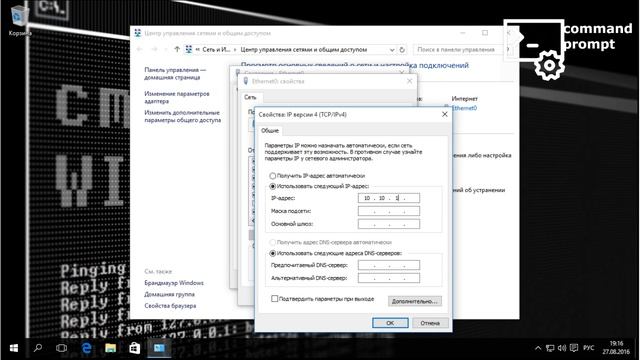Image resolution: width=640 pixels, height=360 pixels.
Task: Enable 'Подтвердить параметры при выходе' checkbox
Action: coord(275,299)
